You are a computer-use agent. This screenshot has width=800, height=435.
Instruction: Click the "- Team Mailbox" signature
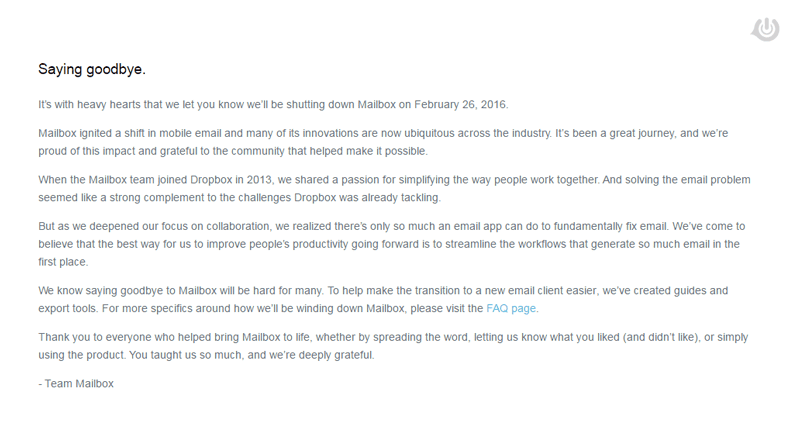pyautogui.click(x=76, y=383)
